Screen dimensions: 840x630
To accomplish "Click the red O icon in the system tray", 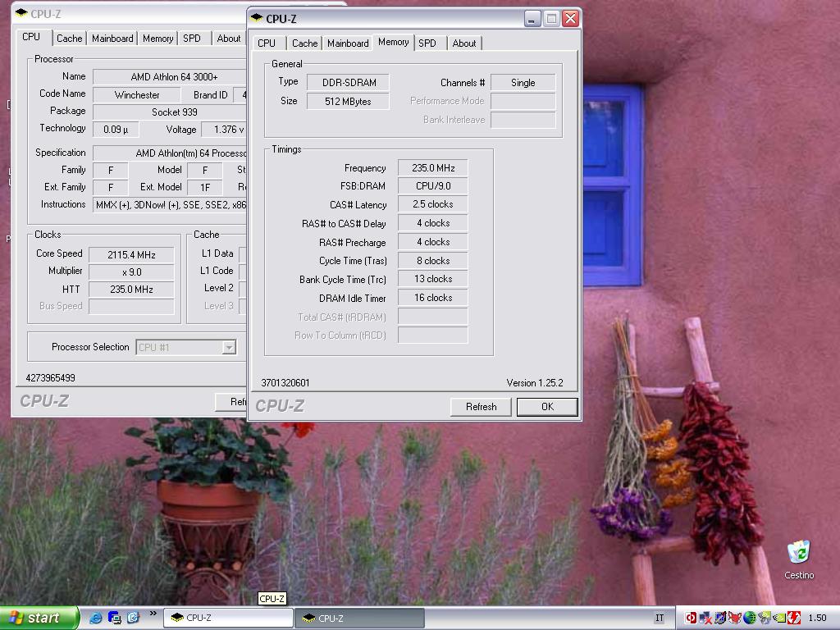I will click(x=691, y=618).
